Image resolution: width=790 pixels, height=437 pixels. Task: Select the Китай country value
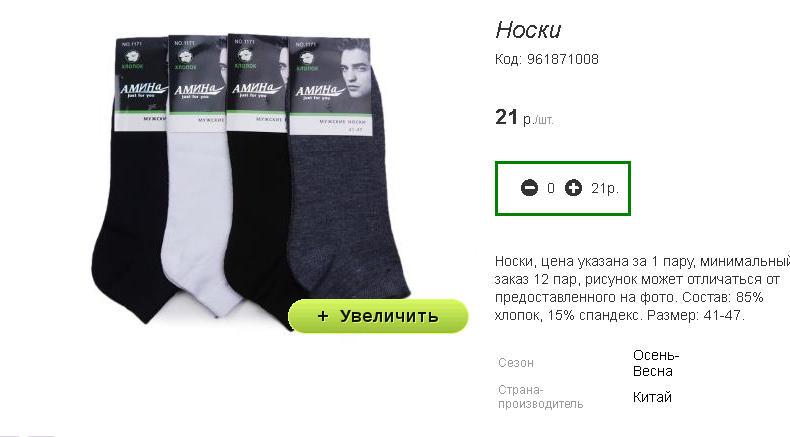pos(652,397)
